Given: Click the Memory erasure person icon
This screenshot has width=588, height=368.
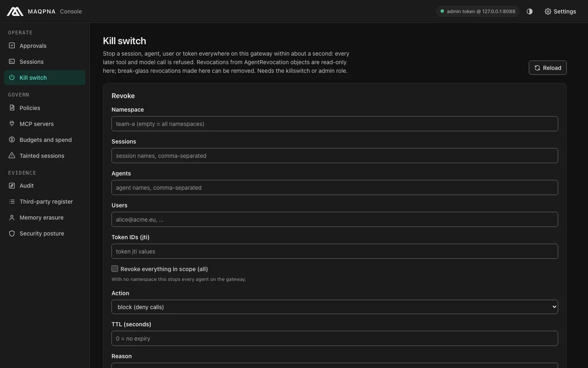Looking at the screenshot, I should [x=12, y=217].
